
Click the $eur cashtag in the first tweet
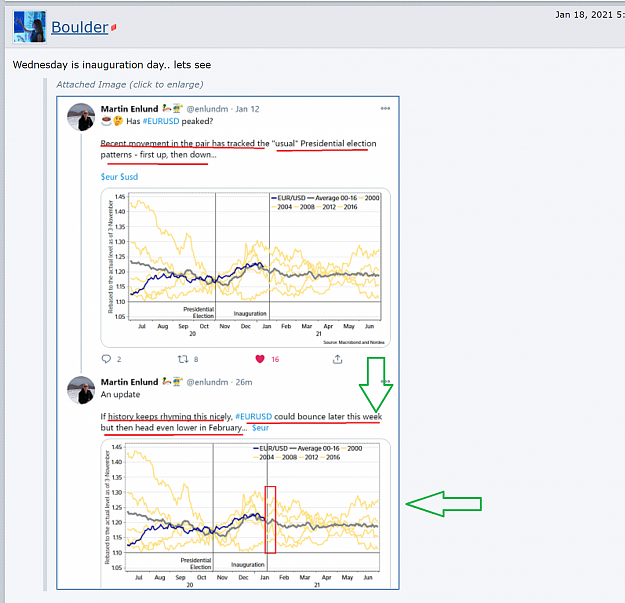click(109, 177)
